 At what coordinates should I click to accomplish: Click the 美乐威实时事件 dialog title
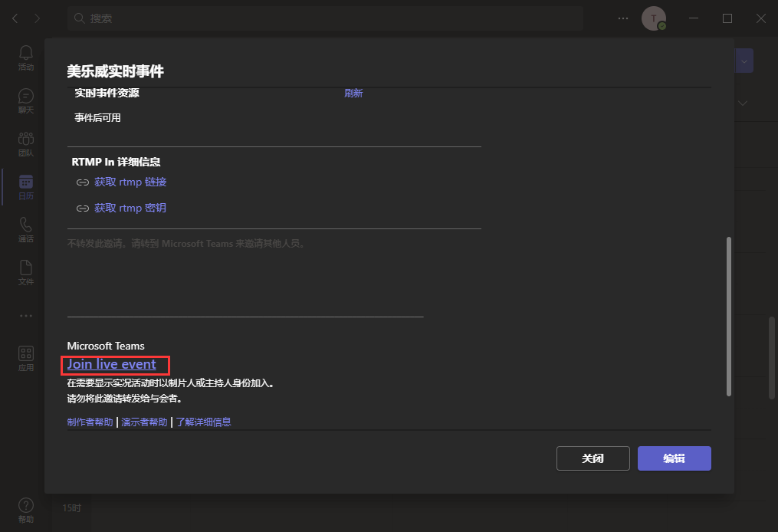116,71
